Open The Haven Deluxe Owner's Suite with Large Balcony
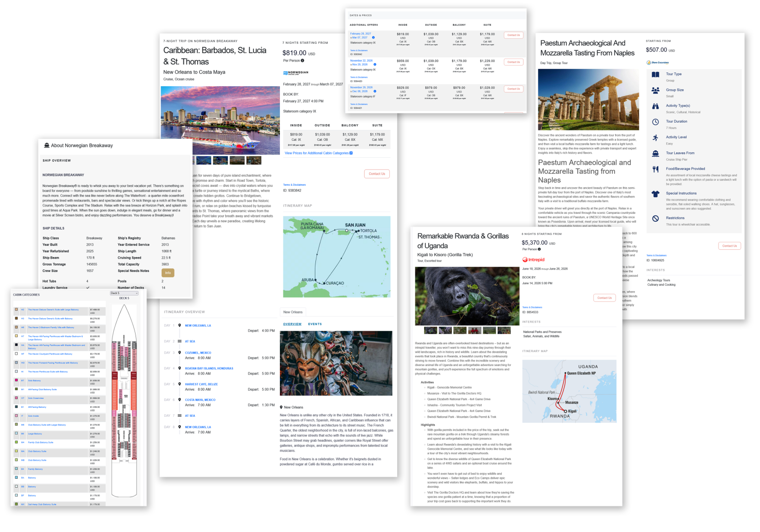 53,310
